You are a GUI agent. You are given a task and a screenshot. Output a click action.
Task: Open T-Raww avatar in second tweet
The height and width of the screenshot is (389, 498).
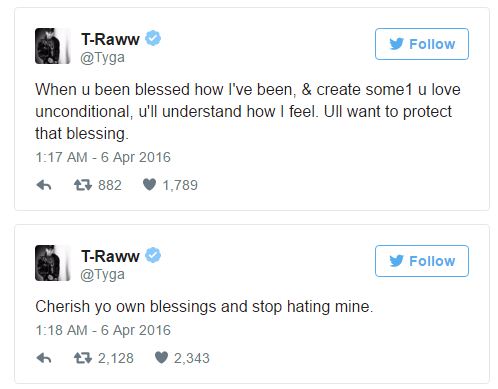click(53, 263)
